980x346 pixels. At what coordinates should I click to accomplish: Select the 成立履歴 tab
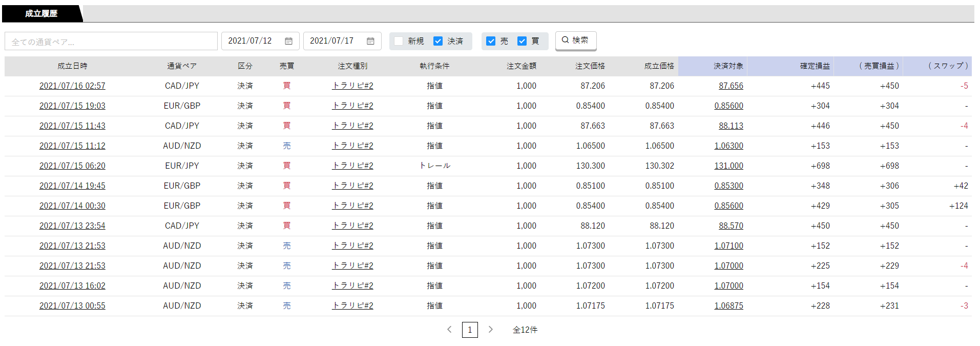pyautogui.click(x=41, y=14)
